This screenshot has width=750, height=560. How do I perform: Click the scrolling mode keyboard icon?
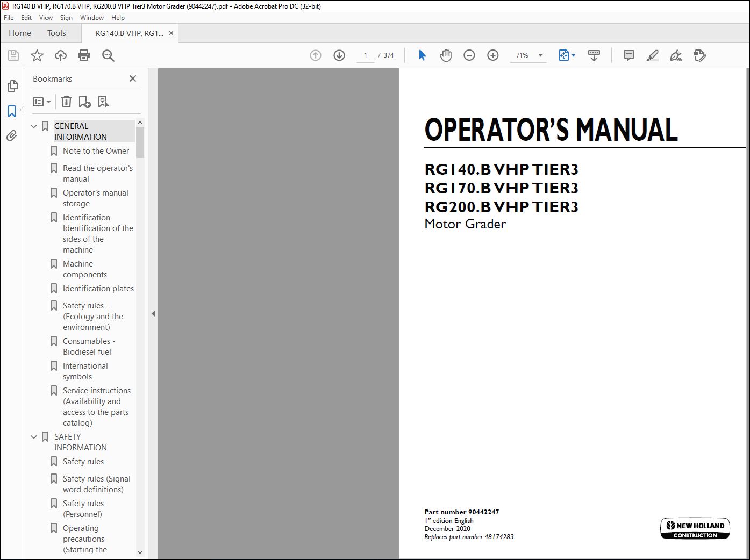tap(594, 55)
